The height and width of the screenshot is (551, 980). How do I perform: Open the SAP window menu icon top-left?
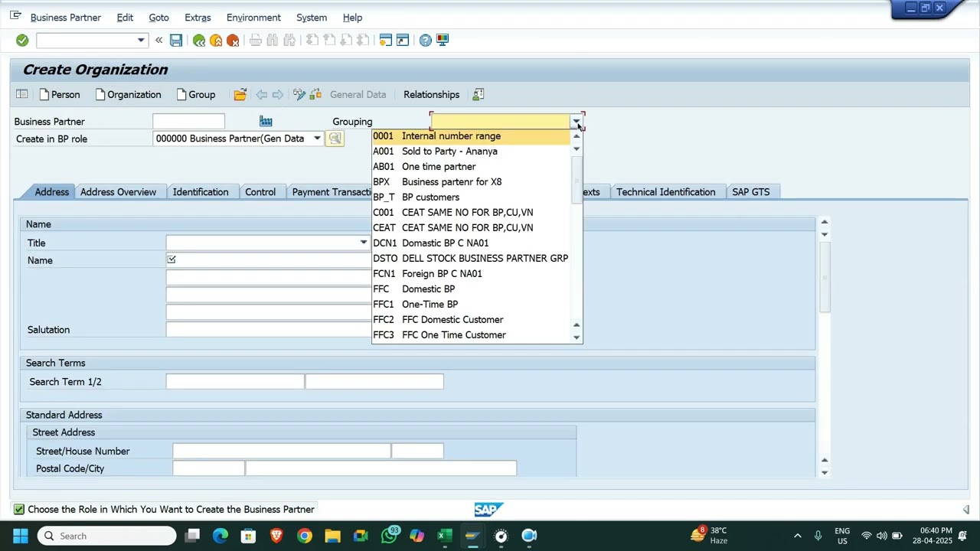pos(15,15)
